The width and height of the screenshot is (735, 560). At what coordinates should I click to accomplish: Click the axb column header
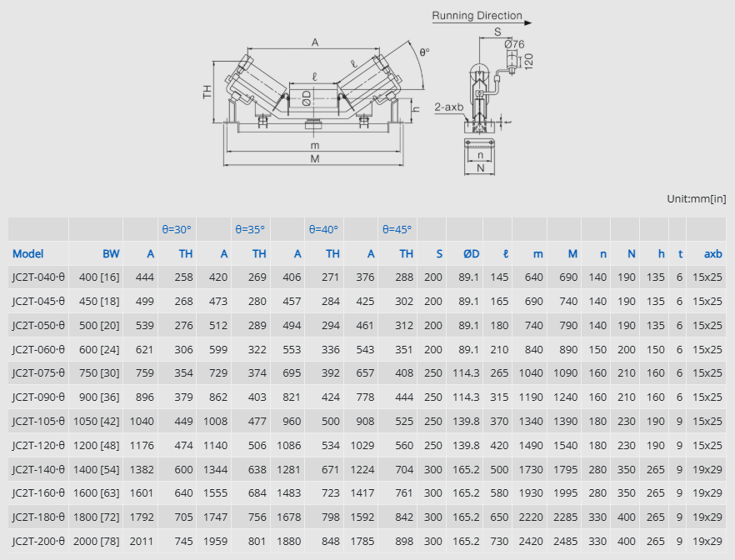pyautogui.click(x=712, y=253)
